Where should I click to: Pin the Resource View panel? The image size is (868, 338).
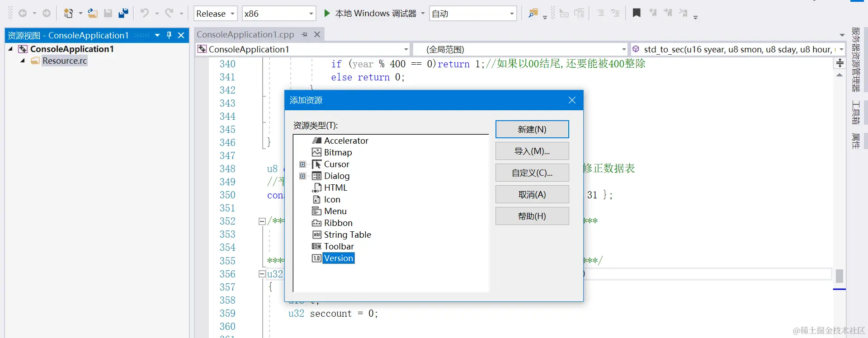pos(169,35)
